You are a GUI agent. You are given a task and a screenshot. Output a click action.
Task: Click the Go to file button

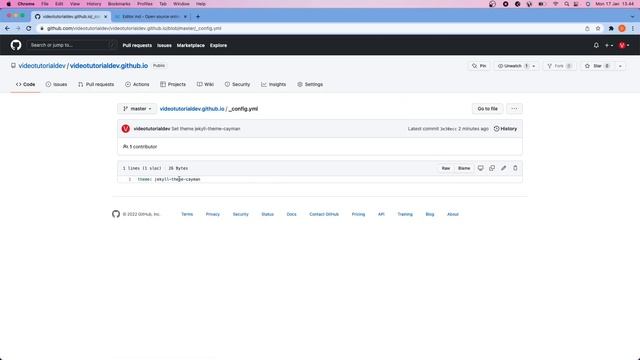coord(488,109)
